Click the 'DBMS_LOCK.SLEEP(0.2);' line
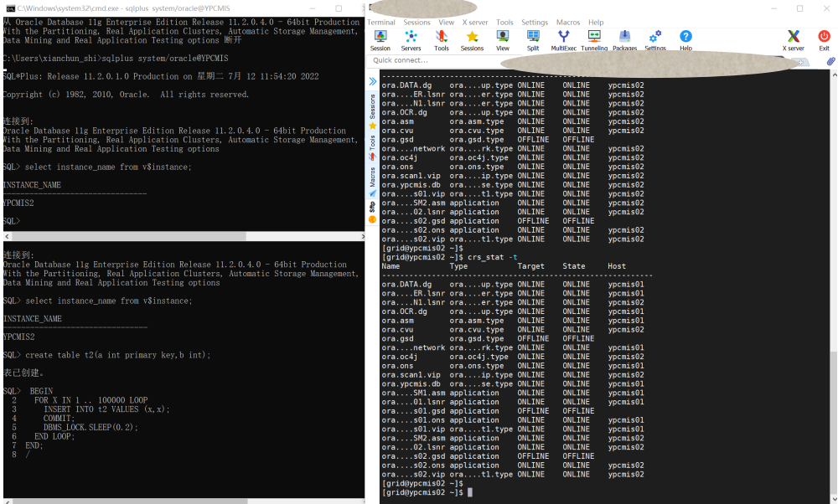 tap(91, 427)
